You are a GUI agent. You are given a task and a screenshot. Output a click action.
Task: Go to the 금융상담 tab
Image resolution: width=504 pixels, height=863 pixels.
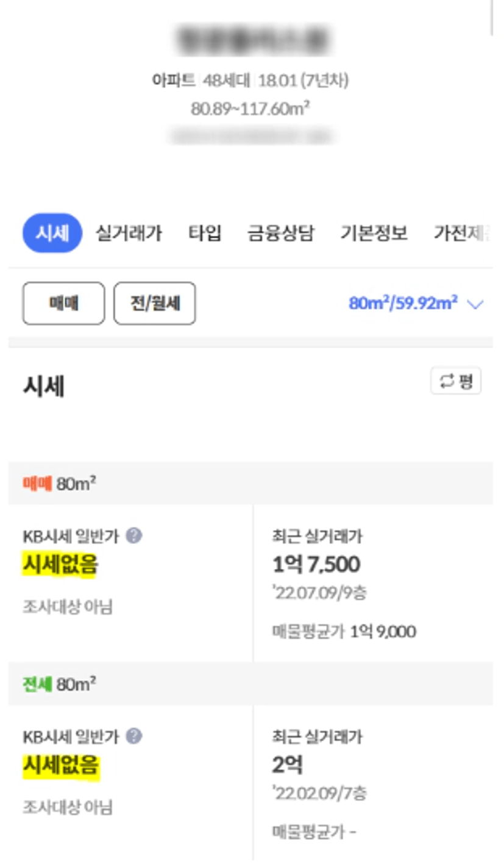pyautogui.click(x=280, y=233)
